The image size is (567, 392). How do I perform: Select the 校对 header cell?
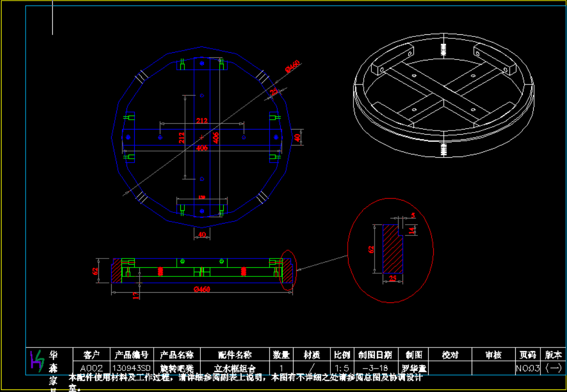450,355
